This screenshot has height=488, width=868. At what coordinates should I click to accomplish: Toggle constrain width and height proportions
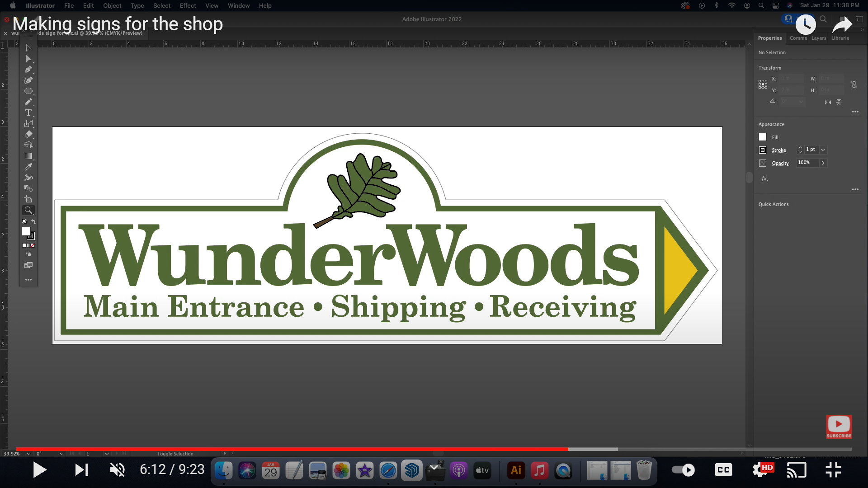(x=854, y=85)
